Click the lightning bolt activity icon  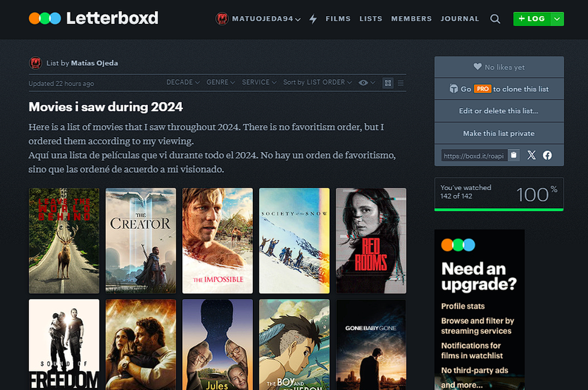313,19
